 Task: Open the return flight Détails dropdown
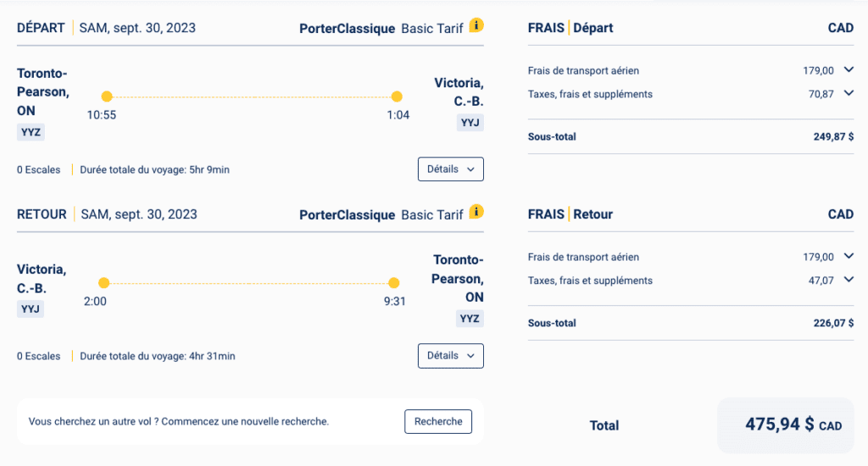(450, 356)
